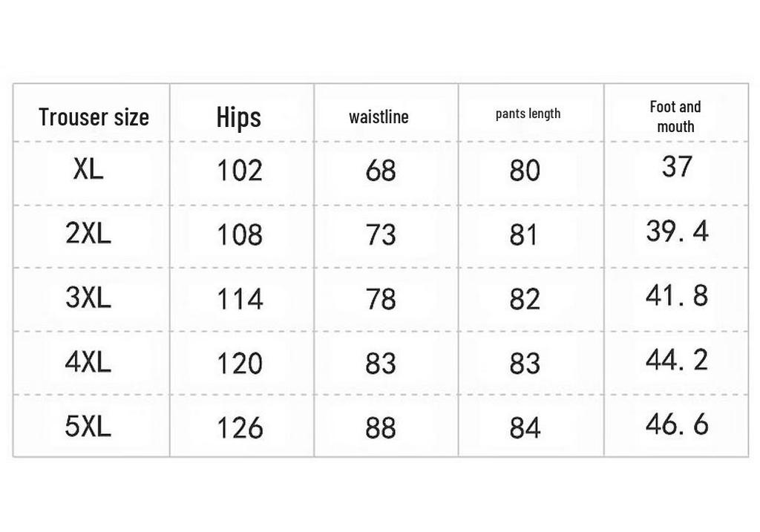Click the 4XL size label

pos(88,362)
